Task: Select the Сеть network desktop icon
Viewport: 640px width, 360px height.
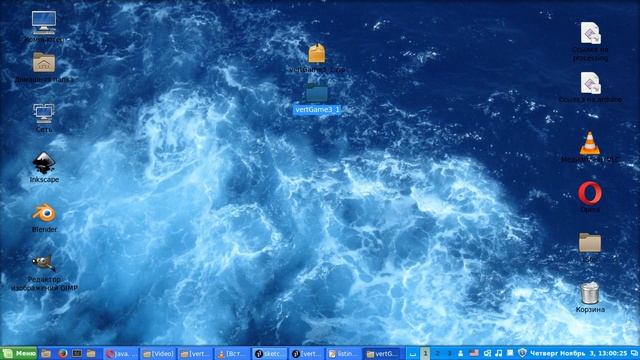Action: tap(44, 113)
